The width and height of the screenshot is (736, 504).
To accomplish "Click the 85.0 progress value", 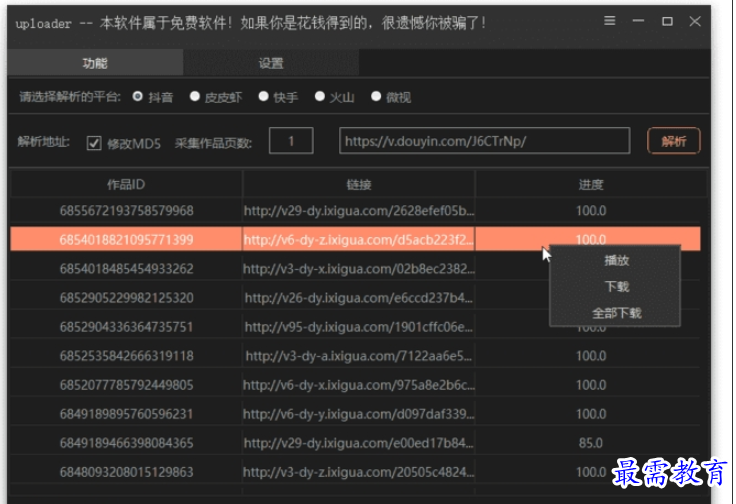I will tap(590, 443).
